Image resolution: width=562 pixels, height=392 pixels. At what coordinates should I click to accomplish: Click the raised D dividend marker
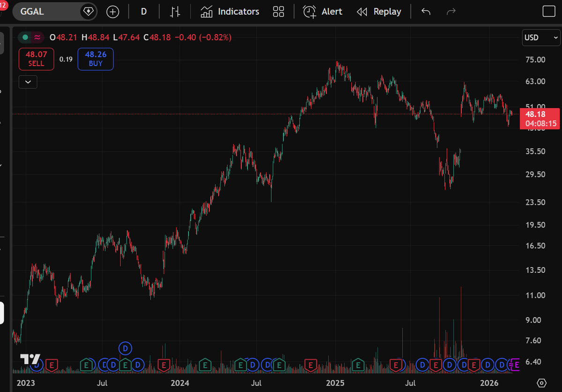(x=125, y=348)
